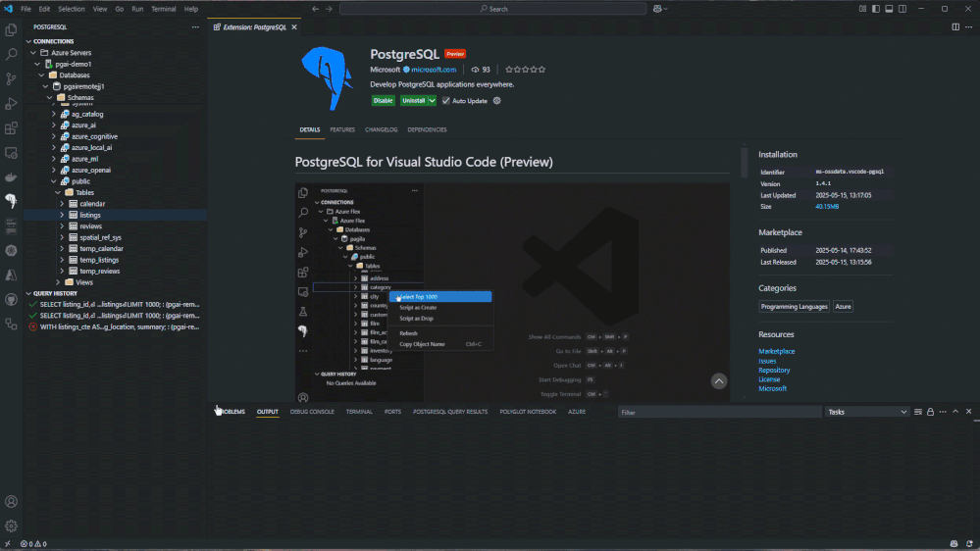Expand the azure_ai schema
The width and height of the screenshot is (980, 551).
point(54,125)
